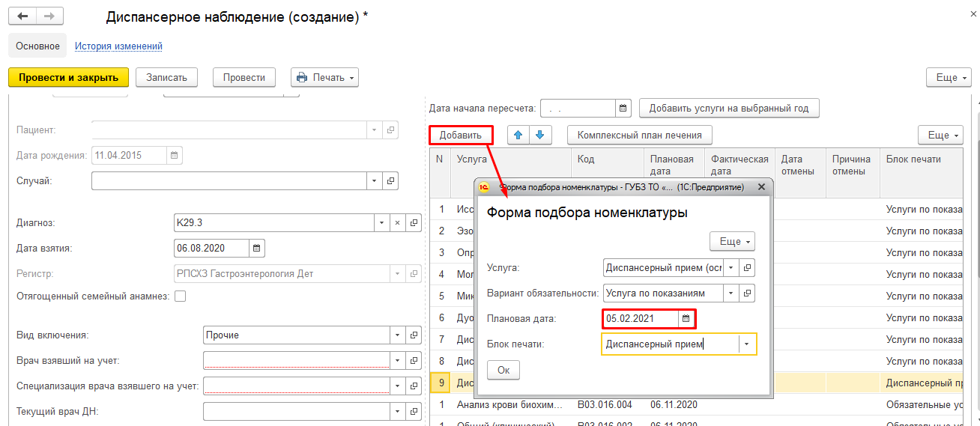Viewport: 980px width, 426px height.
Task: Toggle Отягощенный семейный анамнез checkbox
Action: click(180, 296)
